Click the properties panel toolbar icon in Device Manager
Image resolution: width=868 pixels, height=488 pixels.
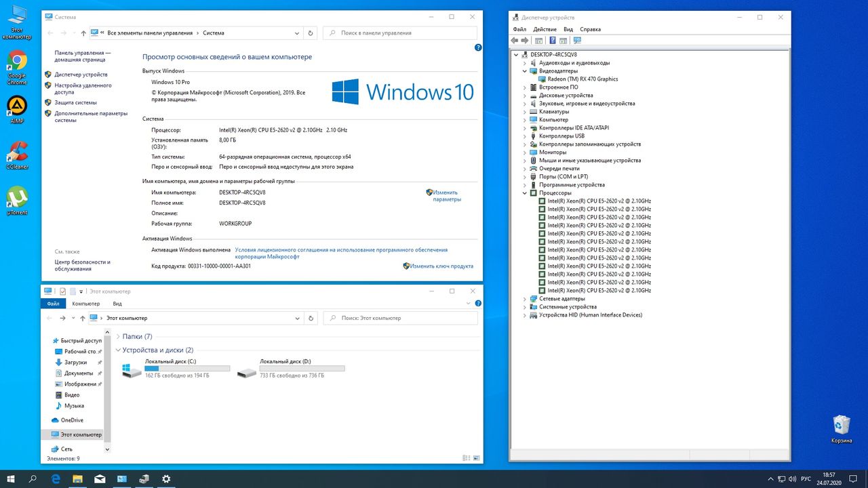pyautogui.click(x=539, y=41)
